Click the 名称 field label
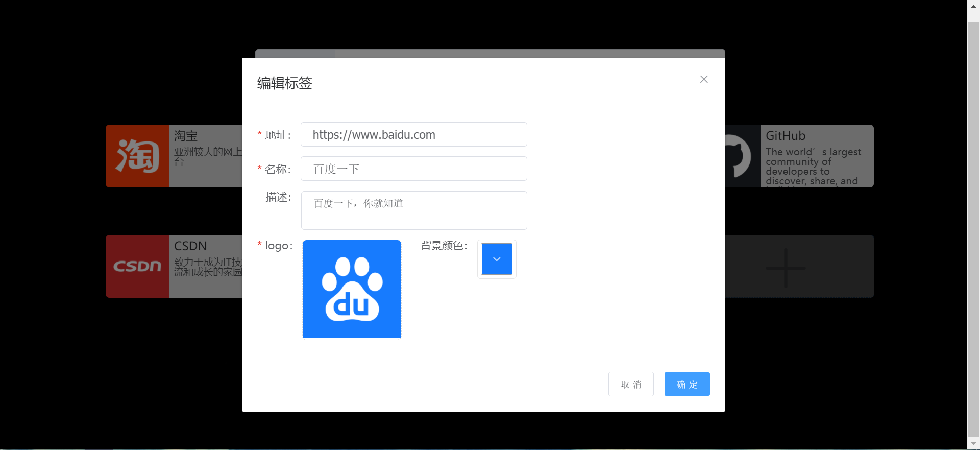 tap(278, 169)
